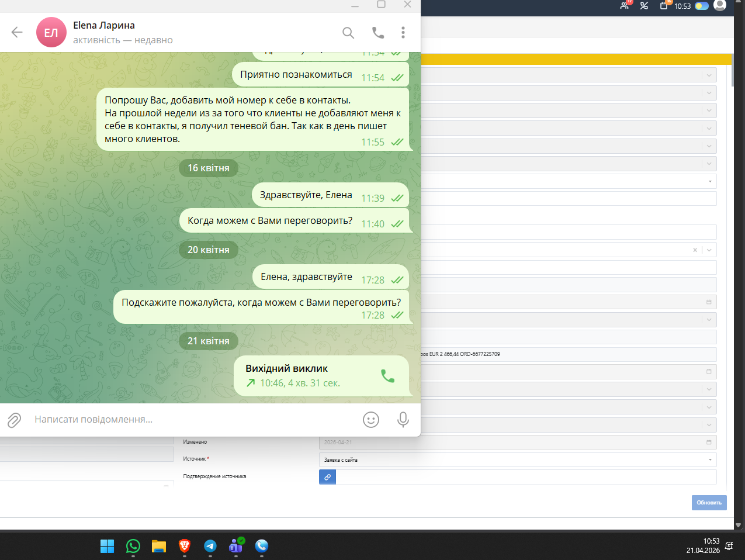
Task: Start a call from the chat header
Action: (378, 33)
